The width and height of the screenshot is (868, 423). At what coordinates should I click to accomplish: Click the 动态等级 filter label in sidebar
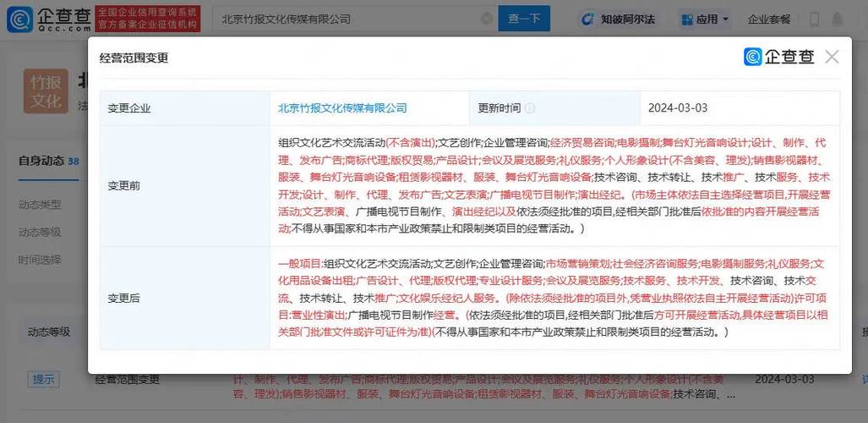40,232
